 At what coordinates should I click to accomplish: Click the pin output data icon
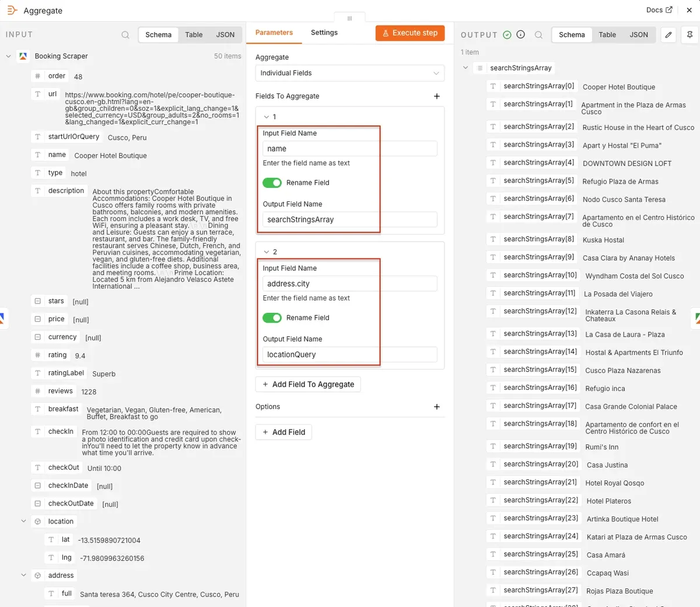pyautogui.click(x=689, y=35)
